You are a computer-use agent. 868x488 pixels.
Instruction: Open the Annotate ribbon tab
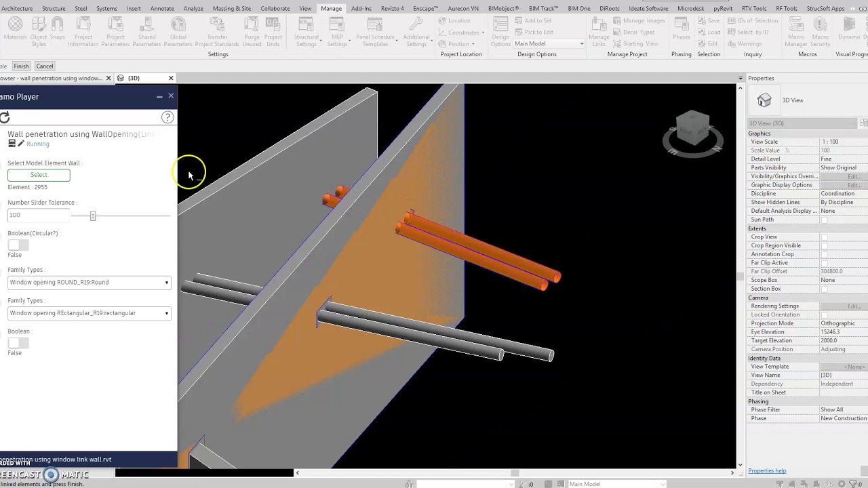162,9
